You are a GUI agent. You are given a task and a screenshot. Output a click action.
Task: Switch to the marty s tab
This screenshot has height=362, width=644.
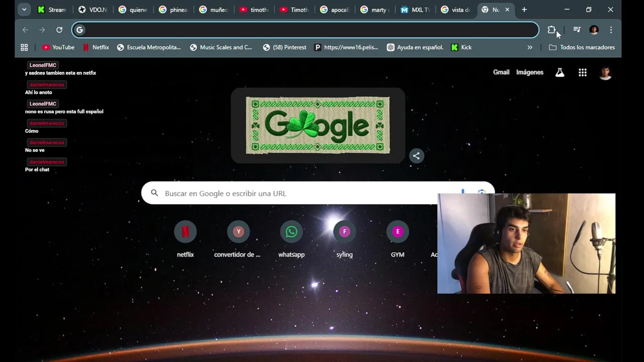(374, 10)
